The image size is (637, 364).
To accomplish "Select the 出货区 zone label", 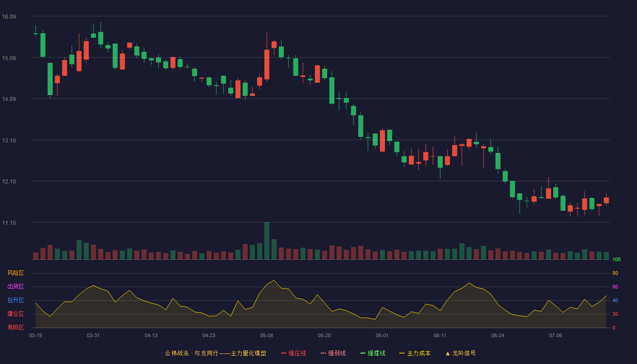I will click(15, 287).
